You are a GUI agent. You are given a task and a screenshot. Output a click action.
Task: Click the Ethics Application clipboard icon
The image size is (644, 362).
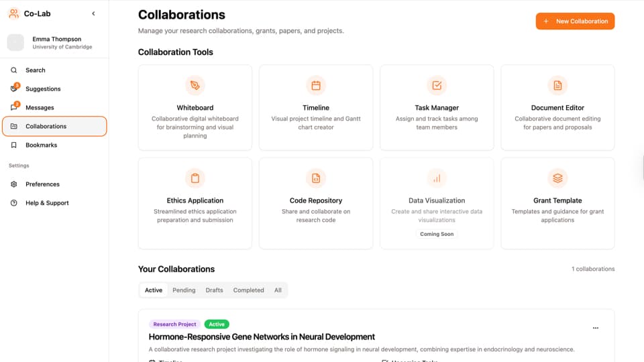[195, 178]
